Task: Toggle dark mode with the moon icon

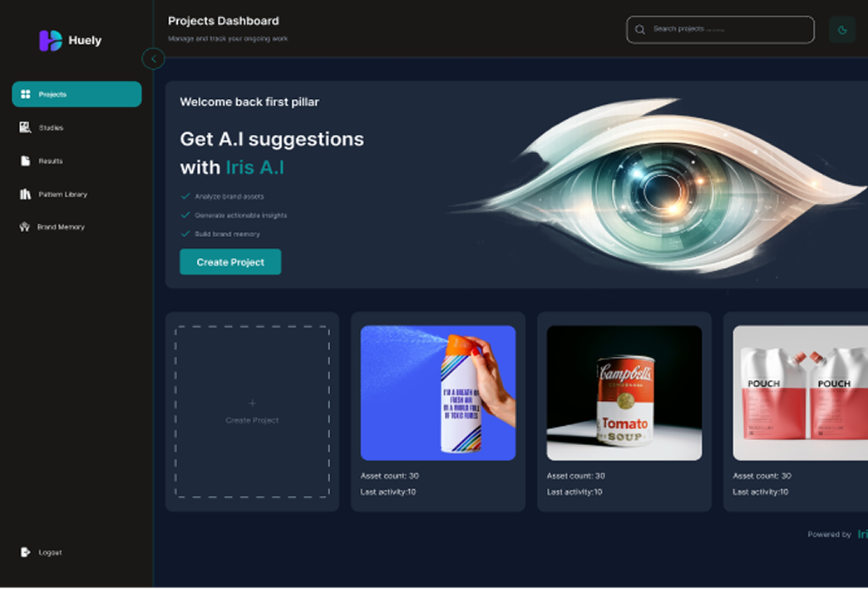Action: click(842, 30)
